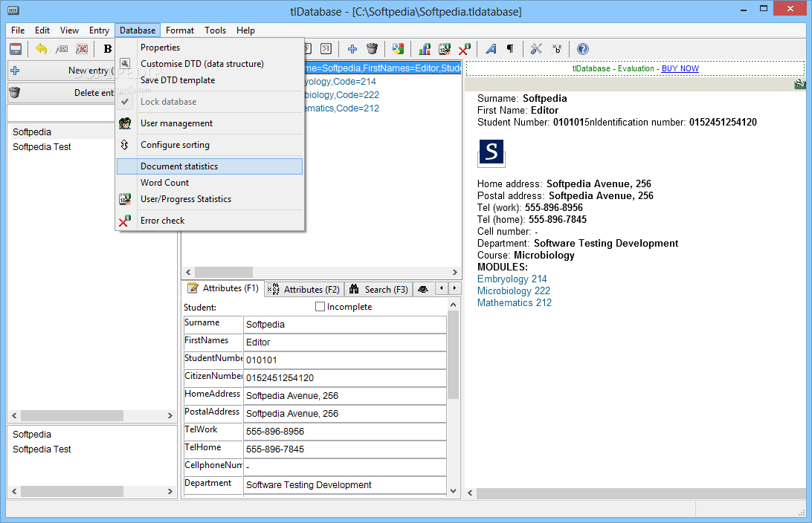Image resolution: width=812 pixels, height=523 pixels.
Task: Click the Save database toolbar icon
Action: [15, 49]
